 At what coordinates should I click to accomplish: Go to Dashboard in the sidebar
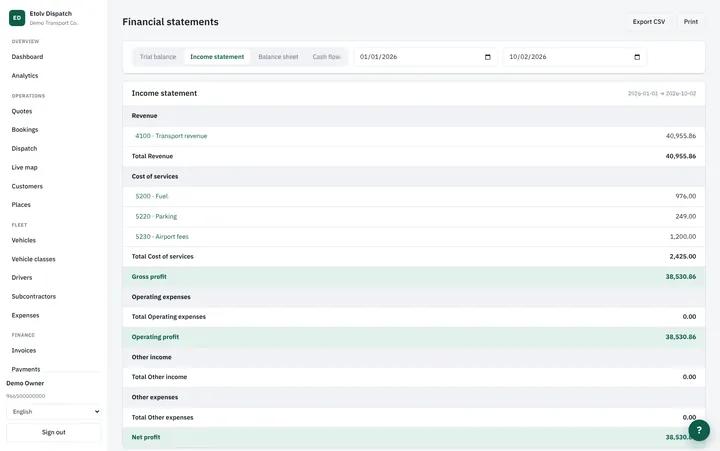28,57
